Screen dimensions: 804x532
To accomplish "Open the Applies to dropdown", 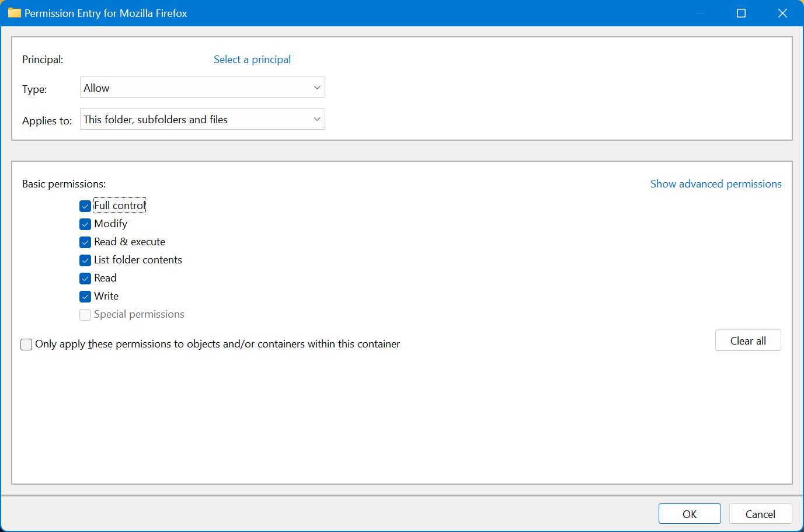I will coord(202,119).
